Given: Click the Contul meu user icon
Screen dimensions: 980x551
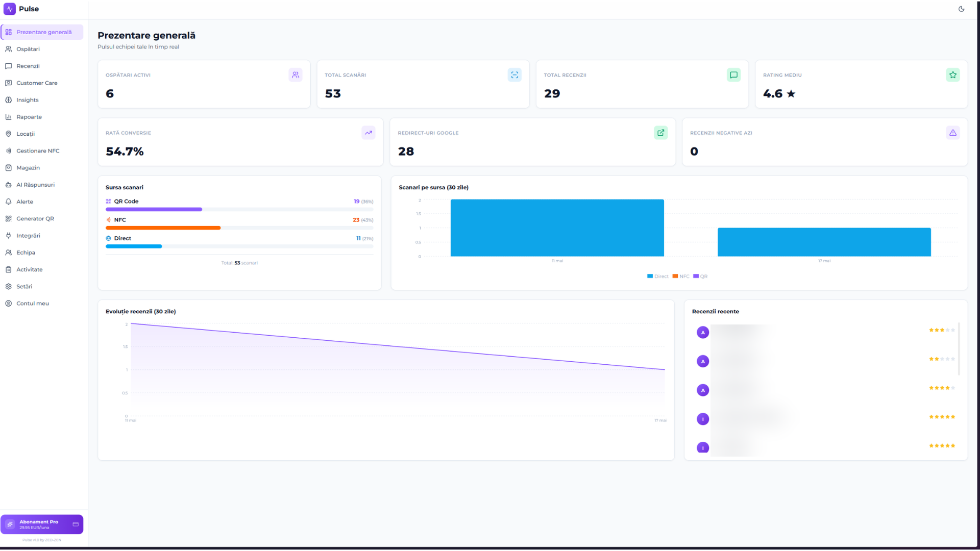Looking at the screenshot, I should pyautogui.click(x=9, y=304).
